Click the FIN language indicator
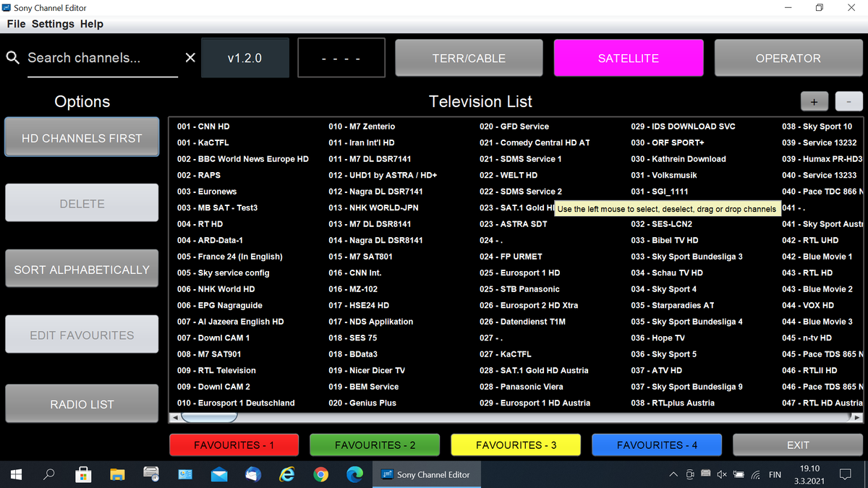This screenshot has height=488, width=868. coord(775,475)
